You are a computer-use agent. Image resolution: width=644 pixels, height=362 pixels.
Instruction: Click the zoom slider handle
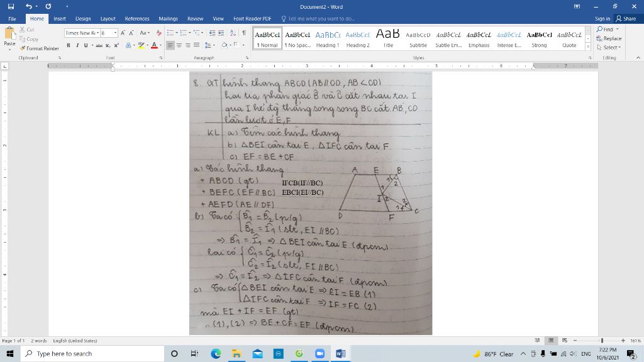click(602, 341)
